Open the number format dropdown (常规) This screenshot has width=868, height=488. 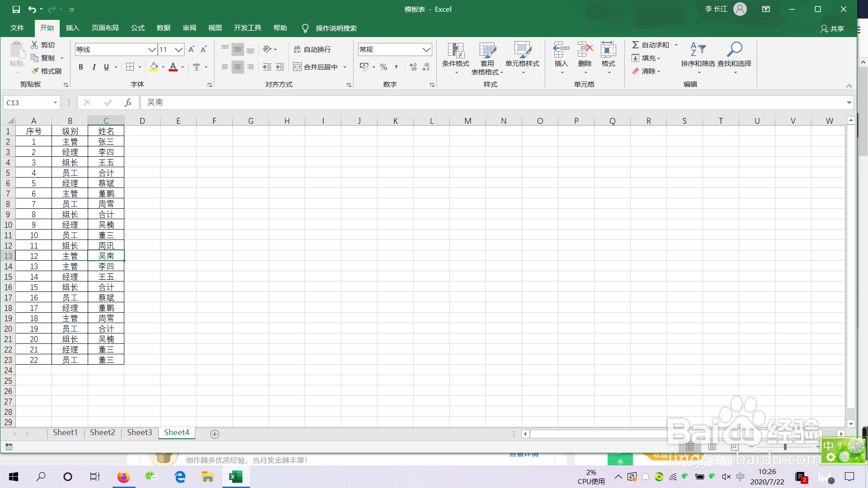coord(426,49)
